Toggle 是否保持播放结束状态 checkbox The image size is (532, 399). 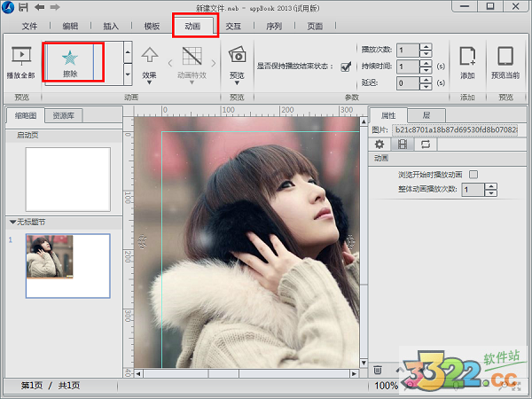pyautogui.click(x=346, y=66)
